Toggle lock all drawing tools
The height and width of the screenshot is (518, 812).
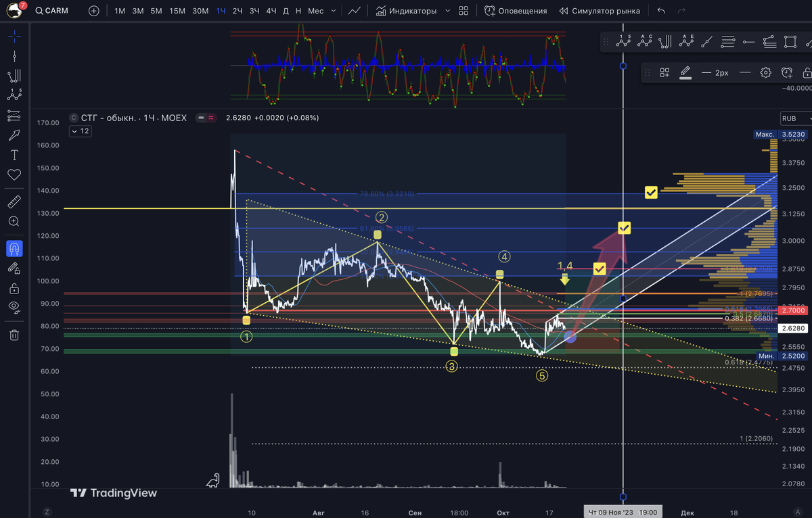point(14,288)
